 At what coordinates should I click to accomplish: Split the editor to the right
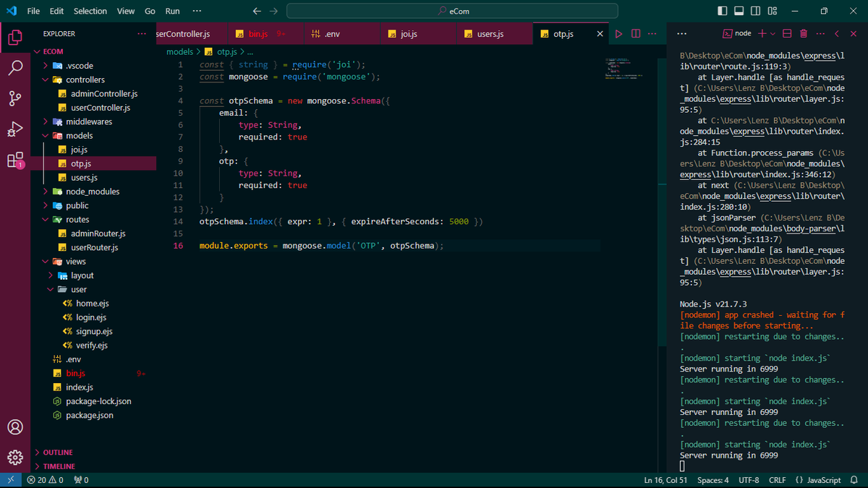[x=636, y=34]
